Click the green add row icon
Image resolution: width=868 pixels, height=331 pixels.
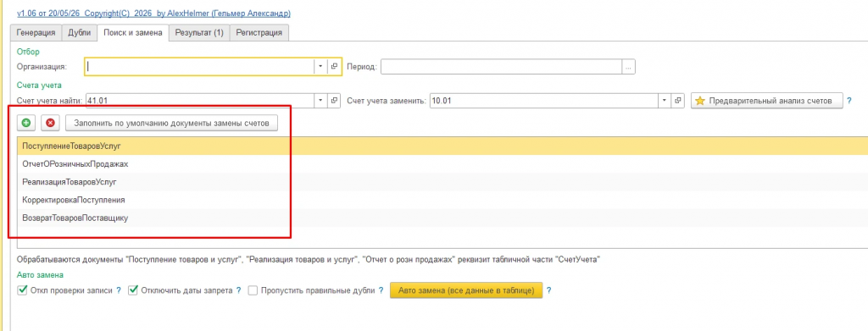pyautogui.click(x=26, y=123)
